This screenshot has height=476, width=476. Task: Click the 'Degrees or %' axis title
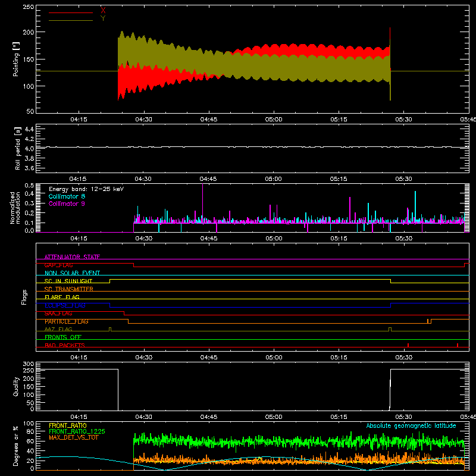click(x=16, y=446)
